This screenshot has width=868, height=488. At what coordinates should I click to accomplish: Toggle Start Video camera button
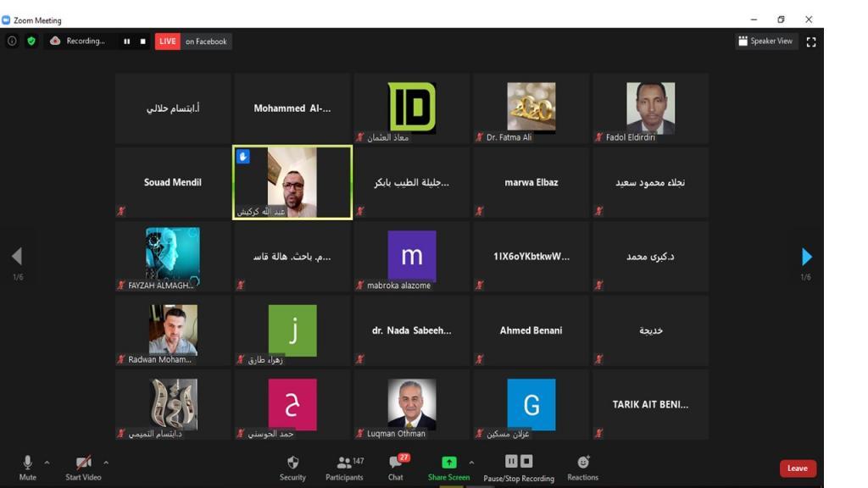pyautogui.click(x=83, y=463)
